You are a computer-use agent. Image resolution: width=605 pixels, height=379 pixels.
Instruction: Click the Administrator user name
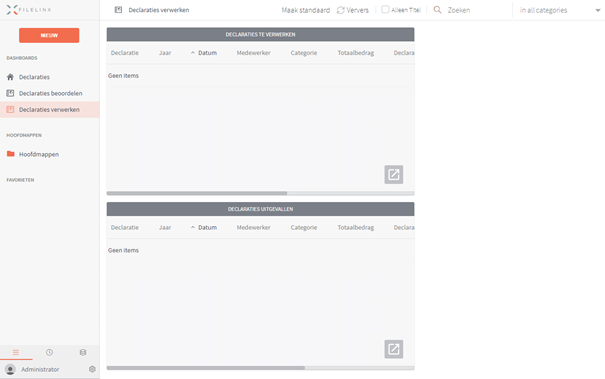point(40,369)
